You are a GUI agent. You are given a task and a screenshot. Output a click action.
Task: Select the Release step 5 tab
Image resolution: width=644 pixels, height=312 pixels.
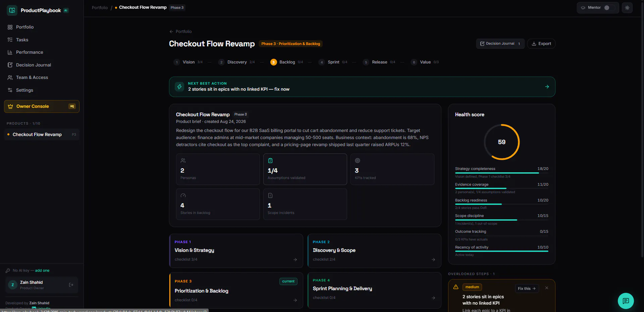tap(379, 62)
